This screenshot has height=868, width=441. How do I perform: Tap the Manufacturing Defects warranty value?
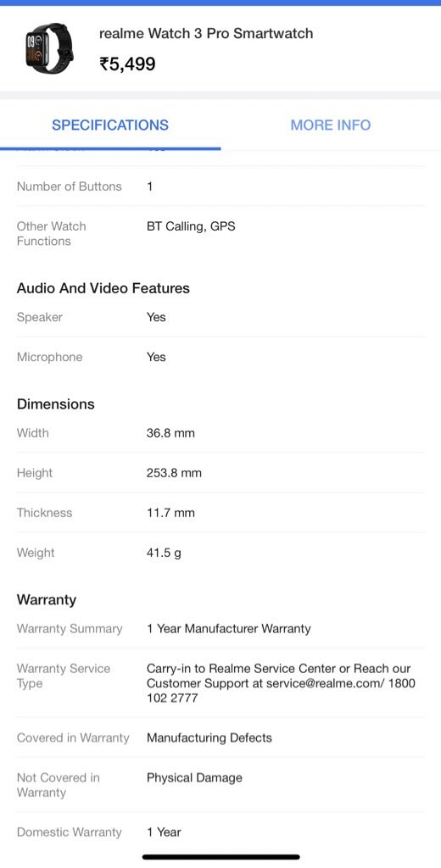[x=209, y=738]
